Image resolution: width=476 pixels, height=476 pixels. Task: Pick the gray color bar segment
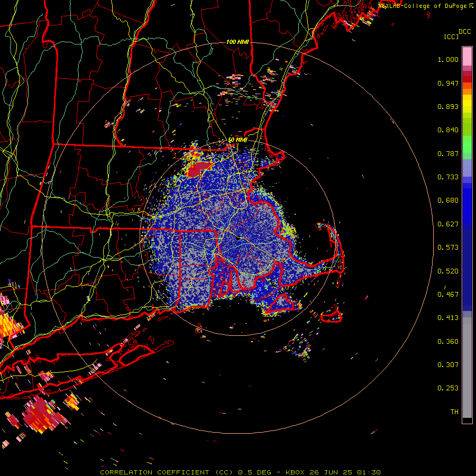(467, 368)
